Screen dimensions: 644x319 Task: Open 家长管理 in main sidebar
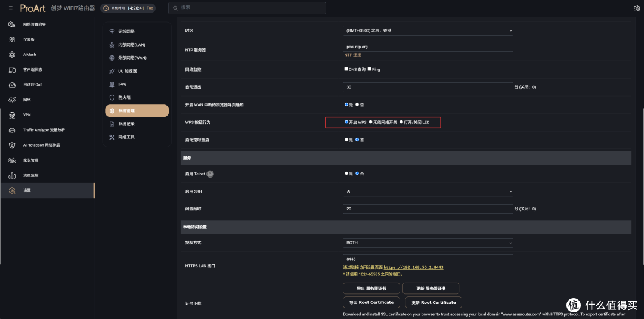point(47,160)
